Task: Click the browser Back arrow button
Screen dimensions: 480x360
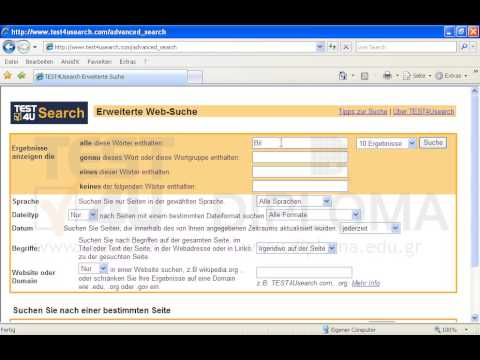Action: coord(9,47)
